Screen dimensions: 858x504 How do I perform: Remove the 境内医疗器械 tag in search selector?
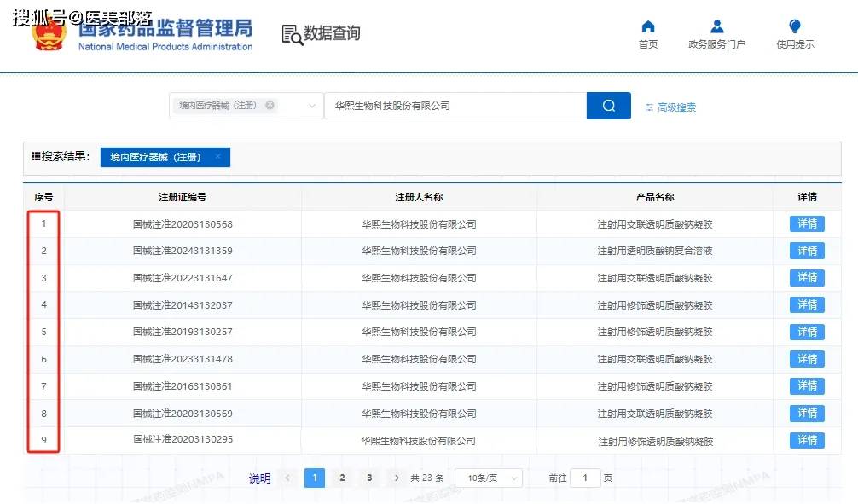[x=270, y=105]
